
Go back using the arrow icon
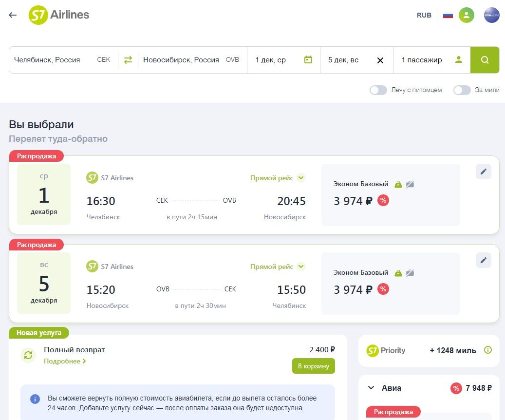pyautogui.click(x=13, y=15)
